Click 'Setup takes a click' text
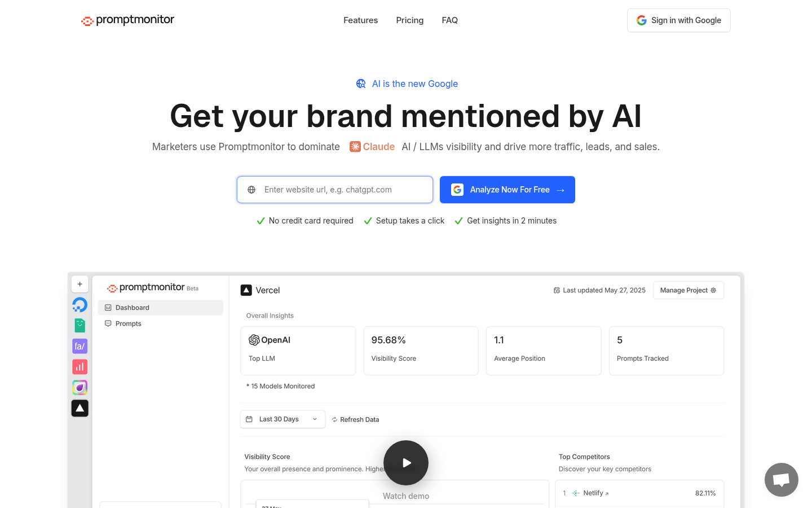Viewport: 812px width, 508px height. (410, 221)
